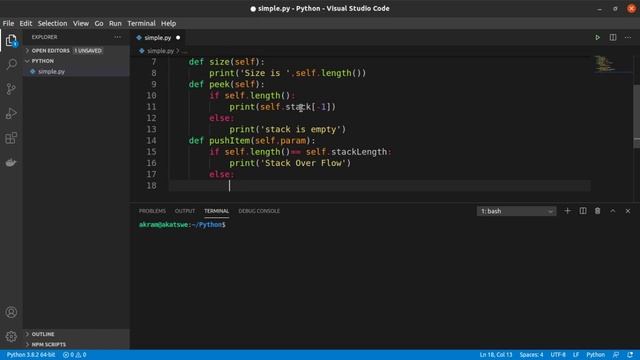640x360 pixels.
Task: Change language mode Python in status bar
Action: coord(596,355)
